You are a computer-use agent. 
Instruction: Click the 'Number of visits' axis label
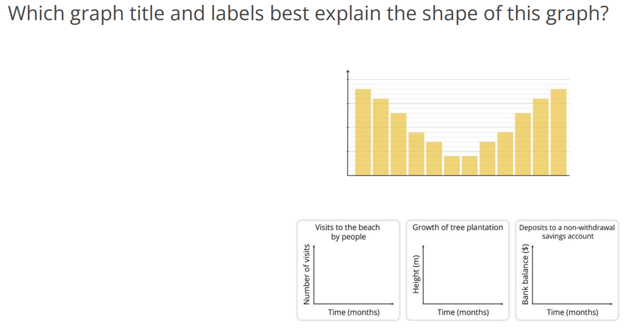point(307,274)
